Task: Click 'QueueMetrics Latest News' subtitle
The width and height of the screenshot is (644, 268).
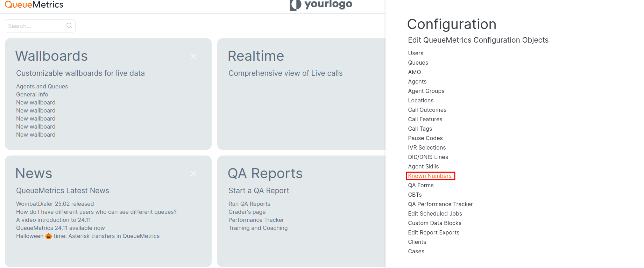Action: pos(63,191)
